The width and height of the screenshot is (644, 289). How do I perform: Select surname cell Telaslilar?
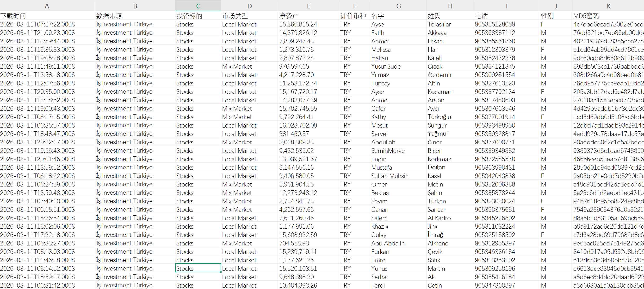(450, 24)
